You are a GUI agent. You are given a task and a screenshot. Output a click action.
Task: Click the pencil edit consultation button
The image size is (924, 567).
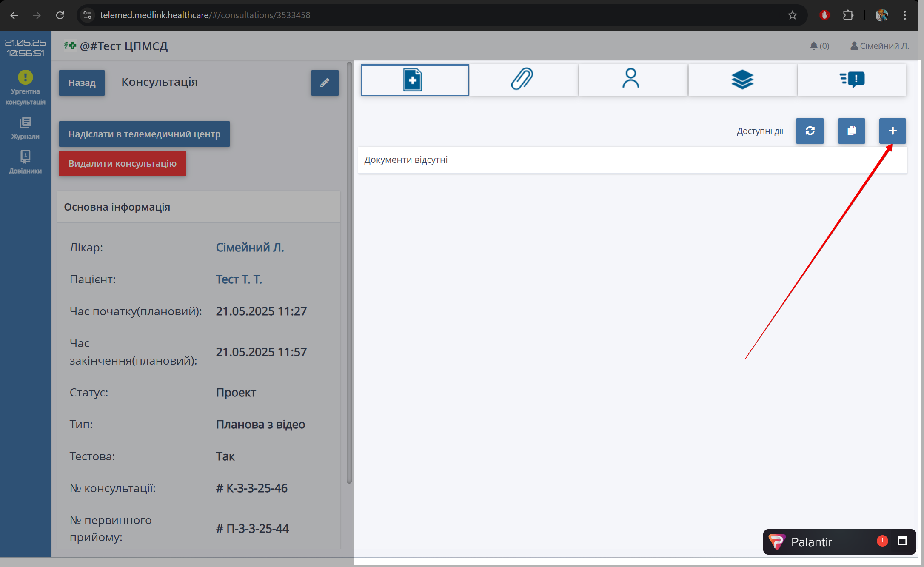[x=325, y=83]
